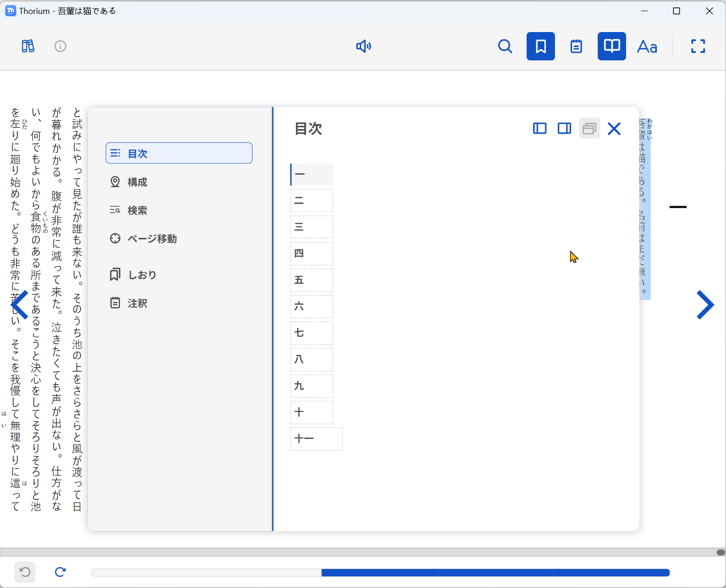Jump to chapter 三
This screenshot has height=588, width=726.
(312, 227)
